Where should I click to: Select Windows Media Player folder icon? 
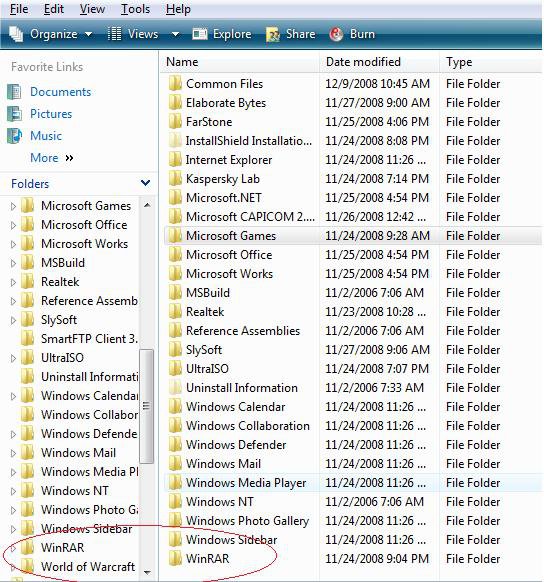point(175,483)
